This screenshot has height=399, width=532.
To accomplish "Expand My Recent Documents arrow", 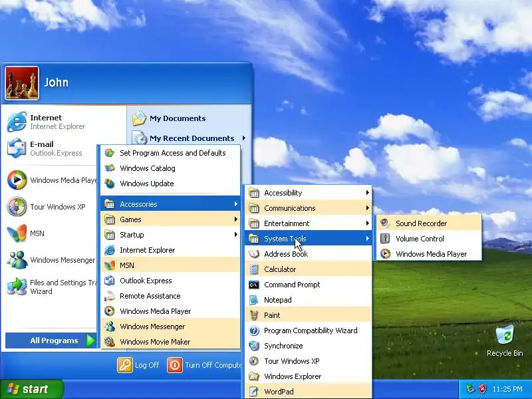I will [244, 138].
